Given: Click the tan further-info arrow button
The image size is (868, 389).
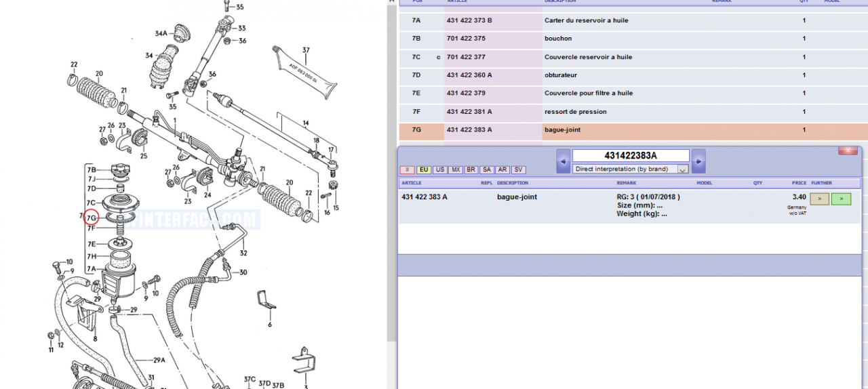Looking at the screenshot, I should (x=819, y=199).
